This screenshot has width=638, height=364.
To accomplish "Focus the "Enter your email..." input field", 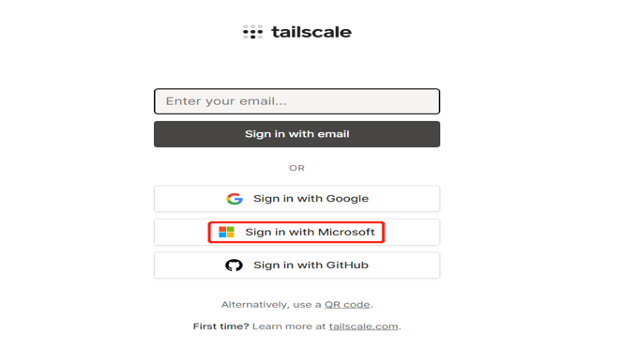I will click(296, 101).
